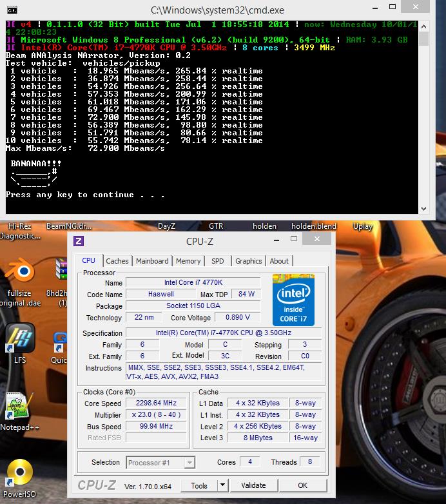Click the Max TDP value 84 W
This screenshot has height=504, width=446.
246,294
